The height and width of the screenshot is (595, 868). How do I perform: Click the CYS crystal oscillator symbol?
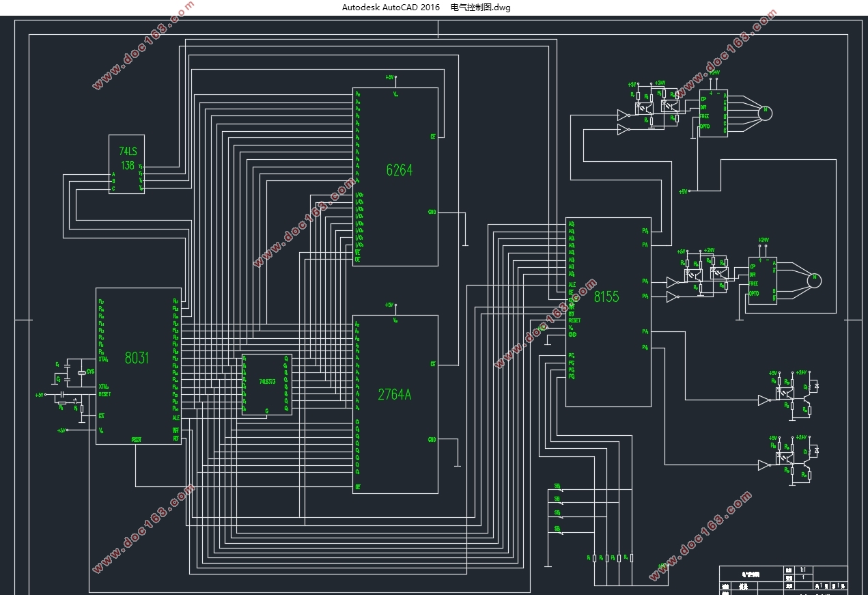(81, 372)
